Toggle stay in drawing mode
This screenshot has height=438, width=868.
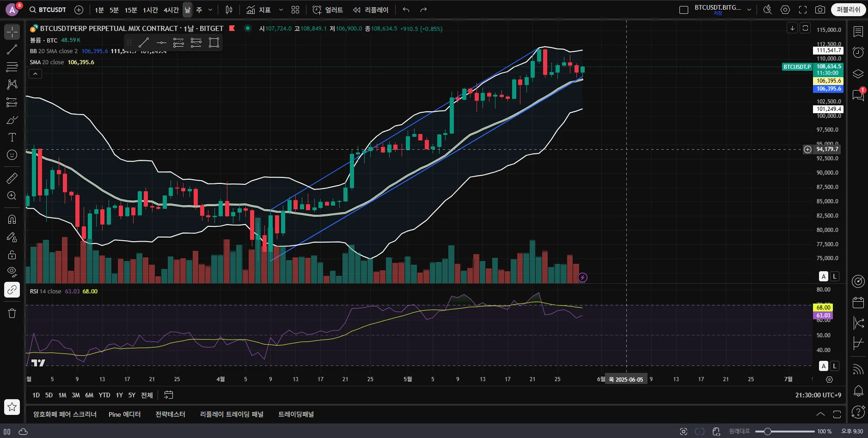12,237
